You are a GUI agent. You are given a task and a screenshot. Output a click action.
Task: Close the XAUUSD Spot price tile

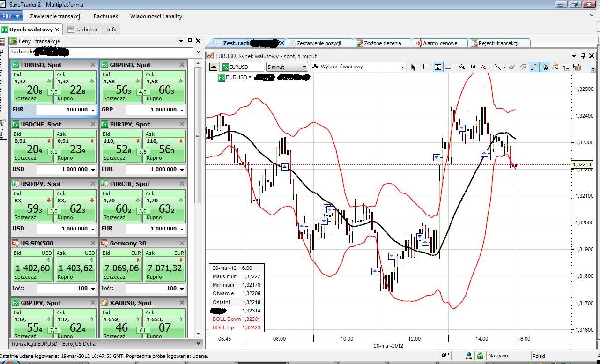tap(182, 303)
